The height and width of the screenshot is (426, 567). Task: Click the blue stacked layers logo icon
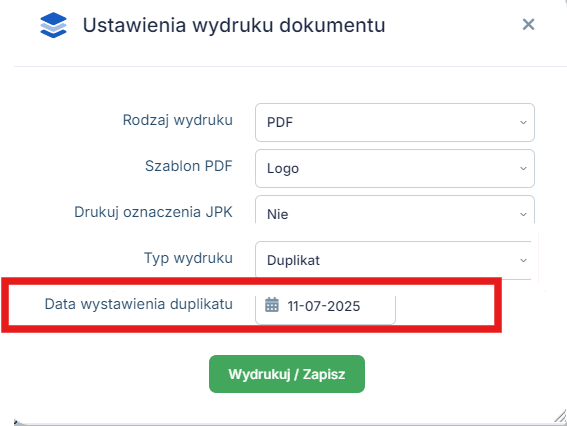[x=53, y=25]
